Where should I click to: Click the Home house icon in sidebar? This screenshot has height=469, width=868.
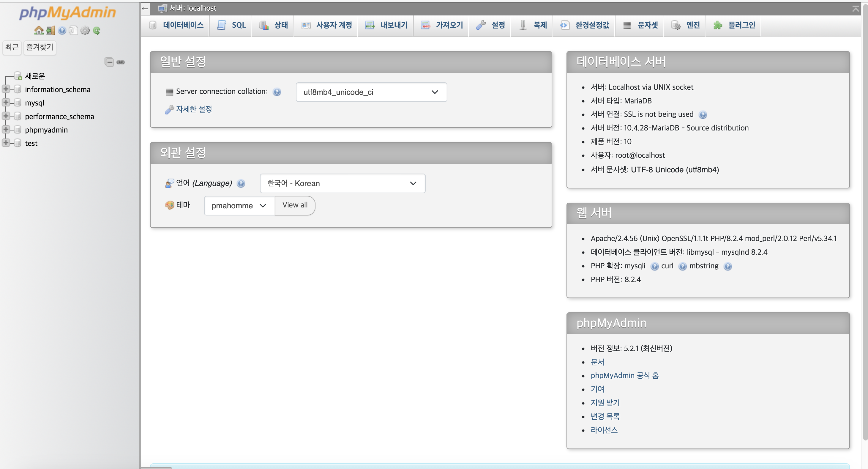[x=39, y=31]
